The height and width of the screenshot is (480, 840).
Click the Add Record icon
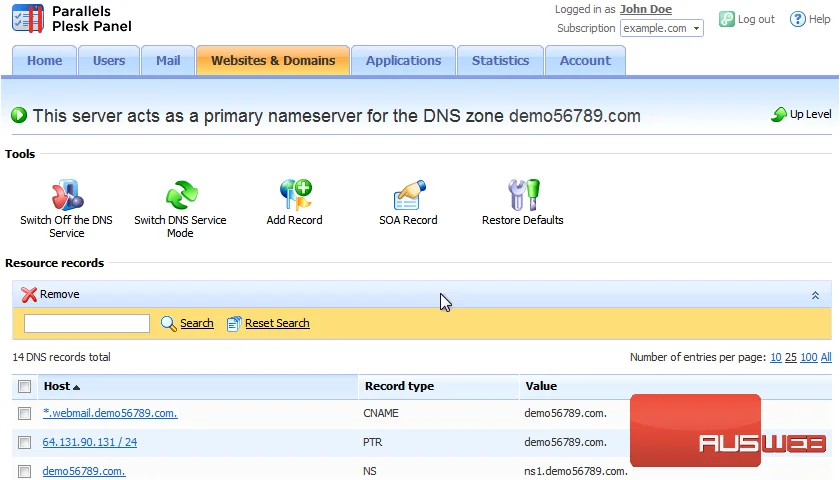coord(295,194)
